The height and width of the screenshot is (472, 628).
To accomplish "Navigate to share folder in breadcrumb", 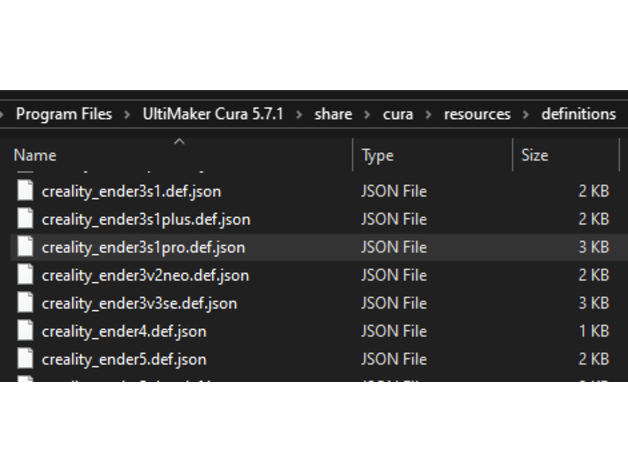I will pyautogui.click(x=333, y=114).
